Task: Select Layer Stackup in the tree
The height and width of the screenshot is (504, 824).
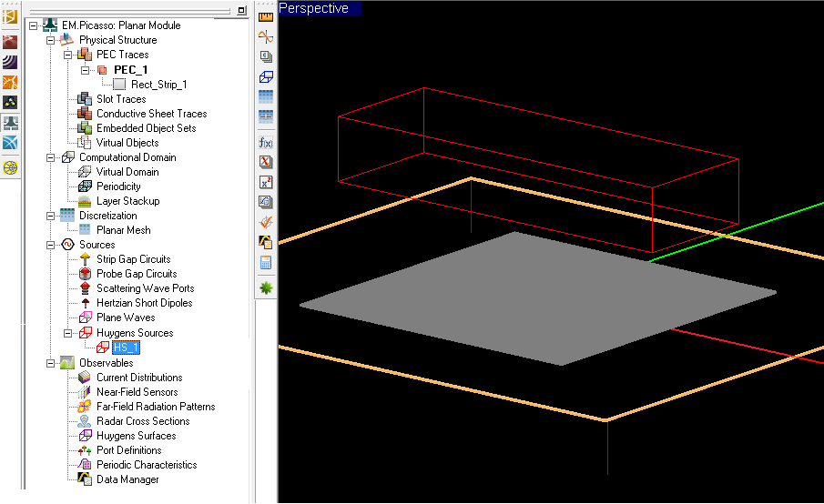Action: (x=127, y=201)
